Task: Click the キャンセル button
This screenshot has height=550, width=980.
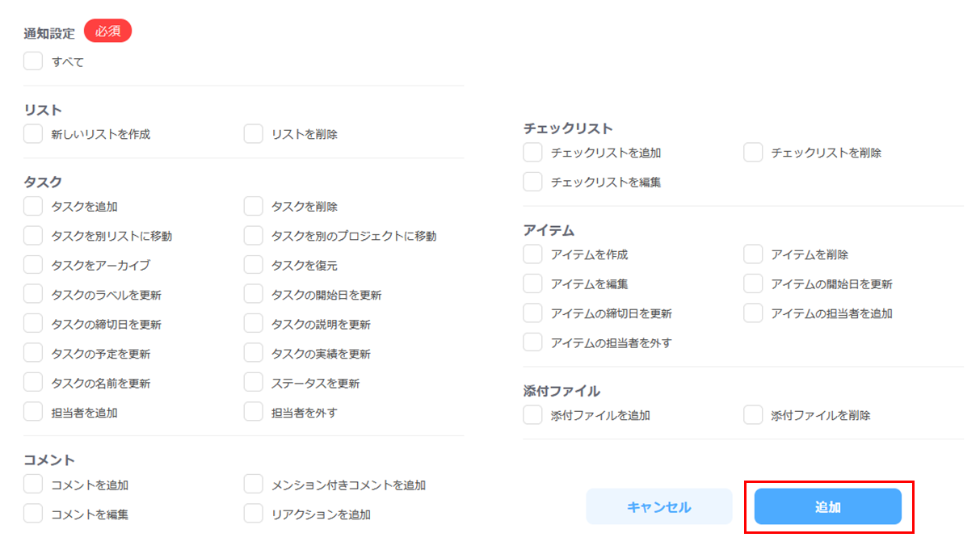Action: pyautogui.click(x=658, y=507)
